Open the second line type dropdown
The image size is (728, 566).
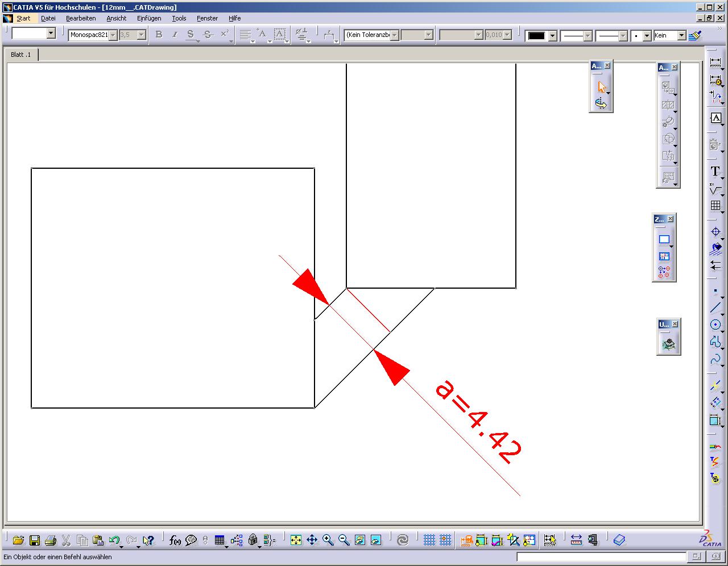click(623, 36)
